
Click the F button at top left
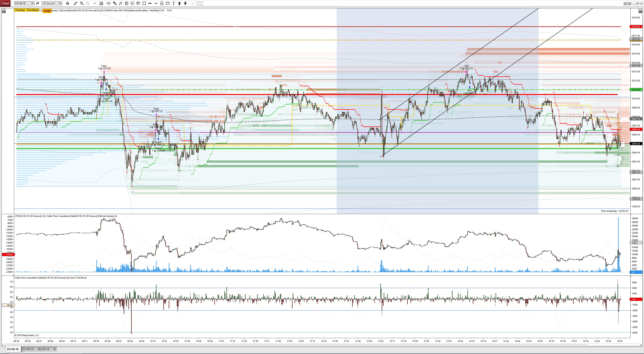click(x=4, y=11)
